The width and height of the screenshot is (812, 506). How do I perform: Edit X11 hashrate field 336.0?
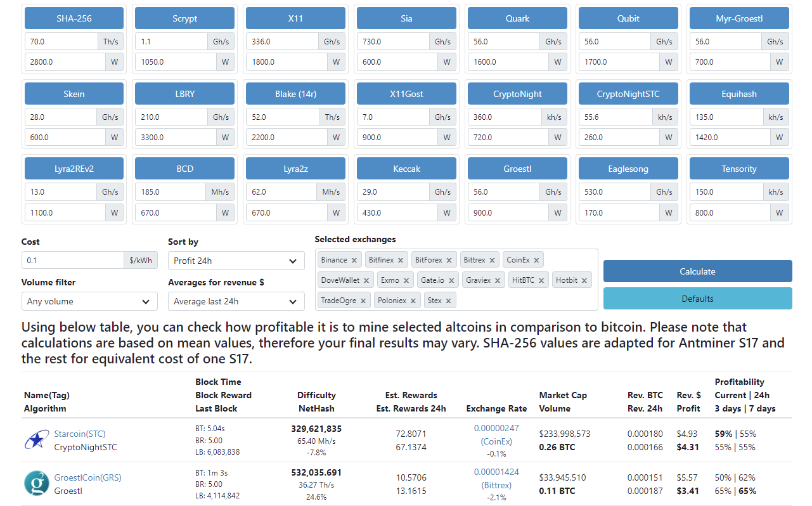tap(283, 42)
